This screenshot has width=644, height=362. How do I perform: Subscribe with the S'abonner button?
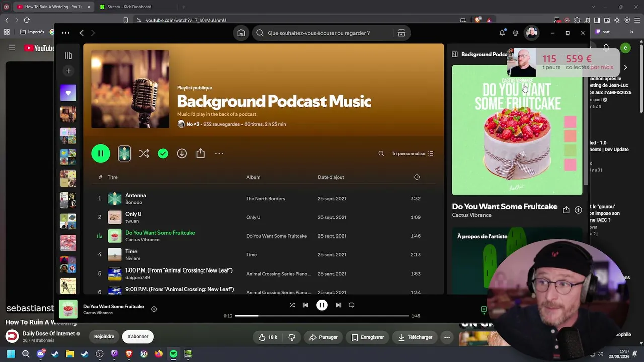point(138,337)
